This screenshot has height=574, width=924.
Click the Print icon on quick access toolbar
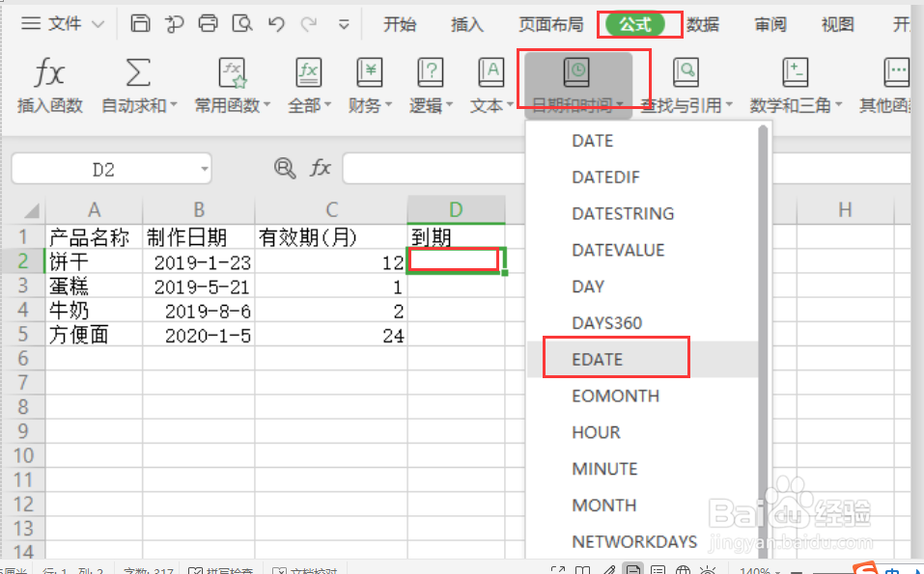coord(209,23)
